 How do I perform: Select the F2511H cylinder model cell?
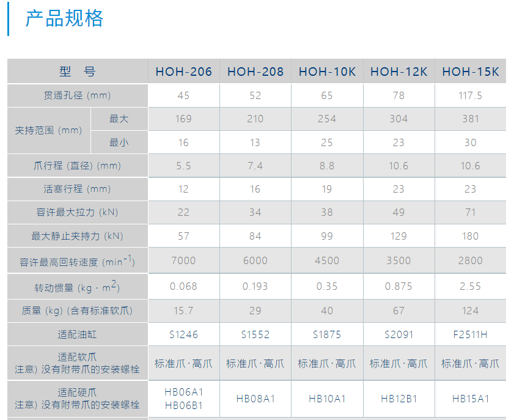470,334
